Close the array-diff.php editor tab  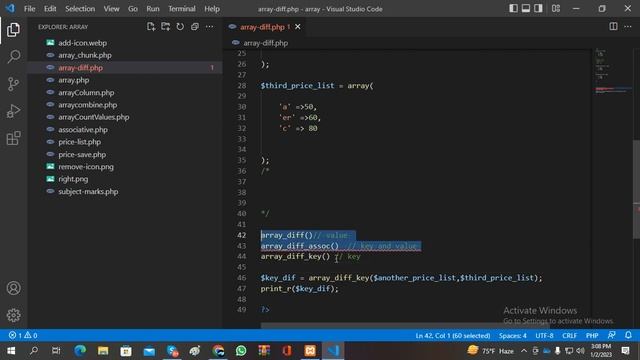(298, 27)
